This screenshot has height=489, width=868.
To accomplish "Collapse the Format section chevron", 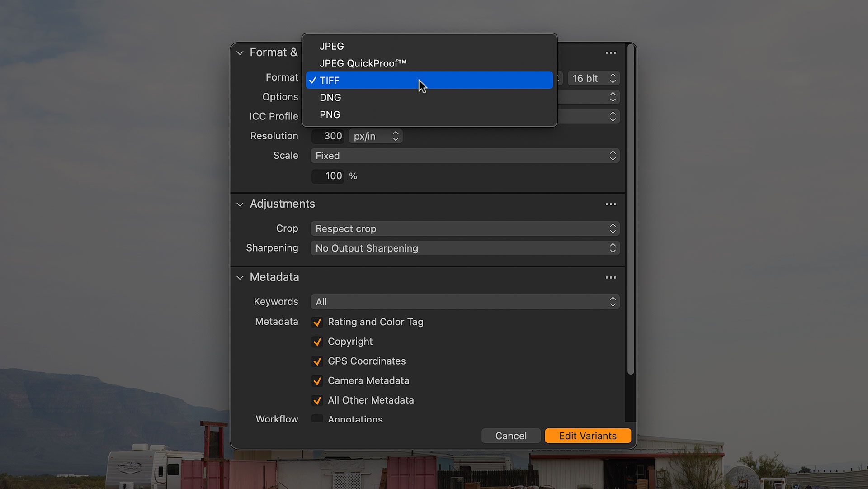I will 240,53.
